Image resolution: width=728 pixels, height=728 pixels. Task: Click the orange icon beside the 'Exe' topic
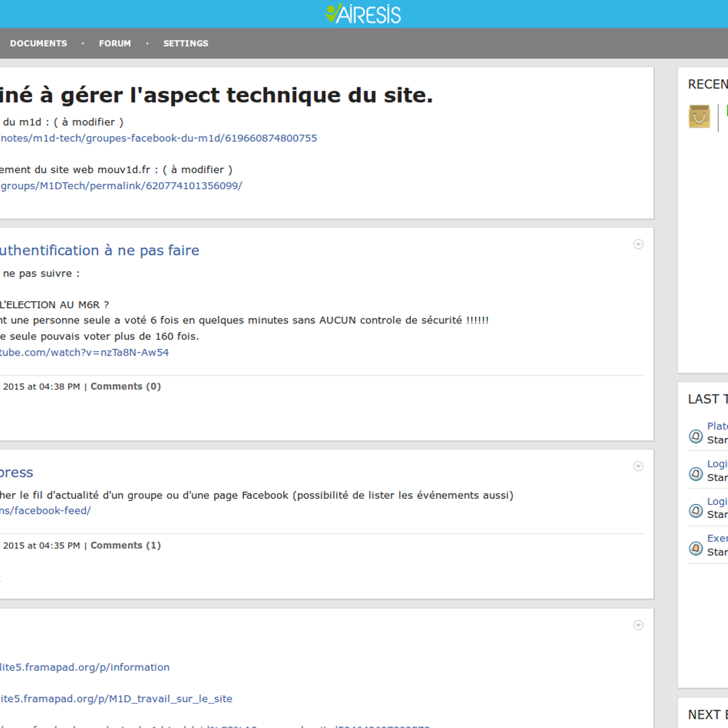click(696, 548)
